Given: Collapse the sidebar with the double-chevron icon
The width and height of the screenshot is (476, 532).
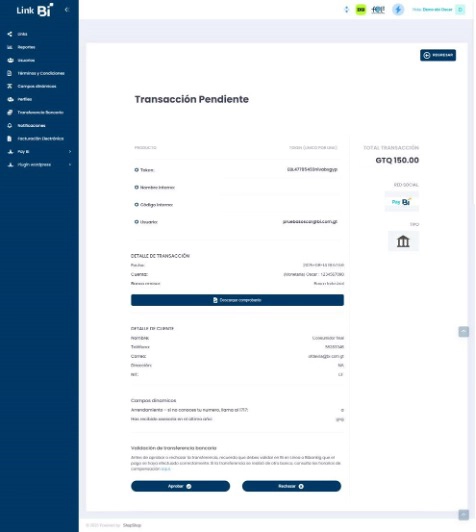Looking at the screenshot, I should pos(67,10).
